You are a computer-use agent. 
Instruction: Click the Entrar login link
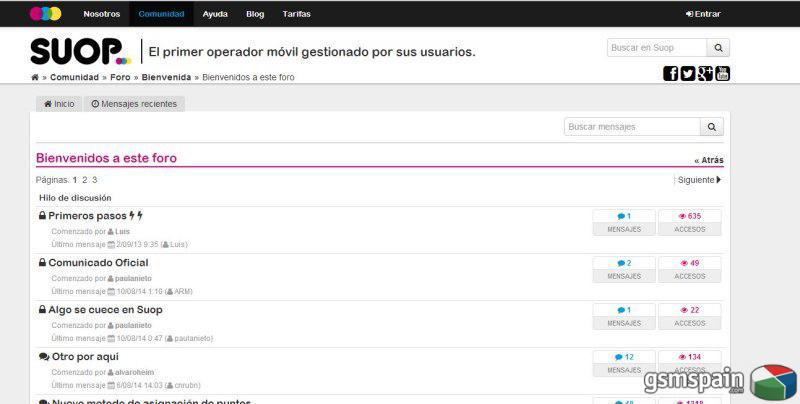[703, 14]
